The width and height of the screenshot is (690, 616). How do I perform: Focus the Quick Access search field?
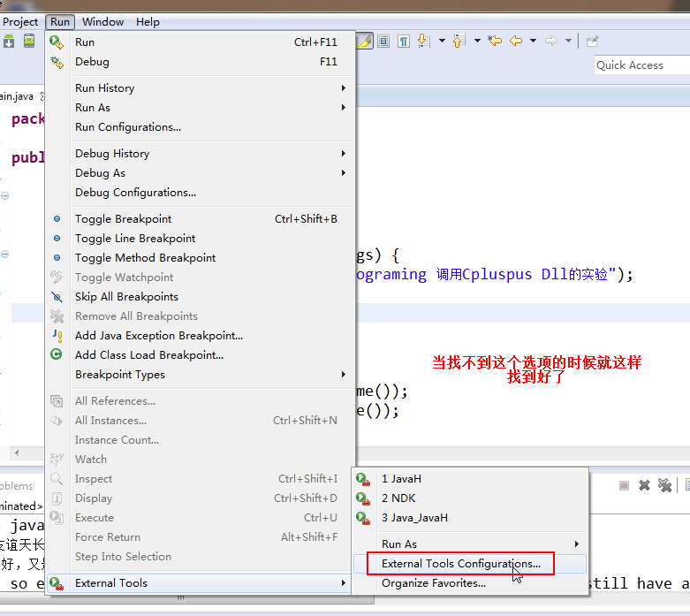click(x=641, y=65)
